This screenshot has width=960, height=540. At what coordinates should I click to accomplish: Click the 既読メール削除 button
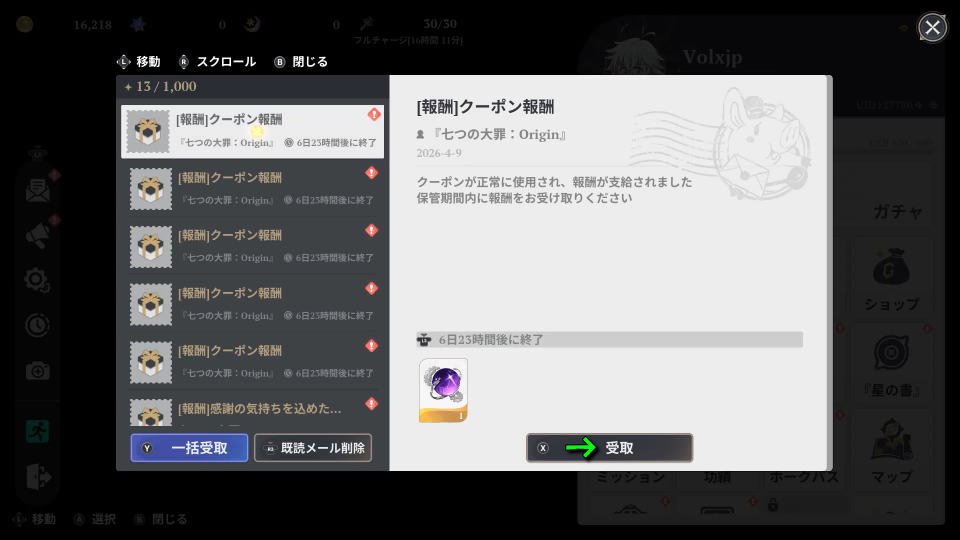click(x=313, y=448)
